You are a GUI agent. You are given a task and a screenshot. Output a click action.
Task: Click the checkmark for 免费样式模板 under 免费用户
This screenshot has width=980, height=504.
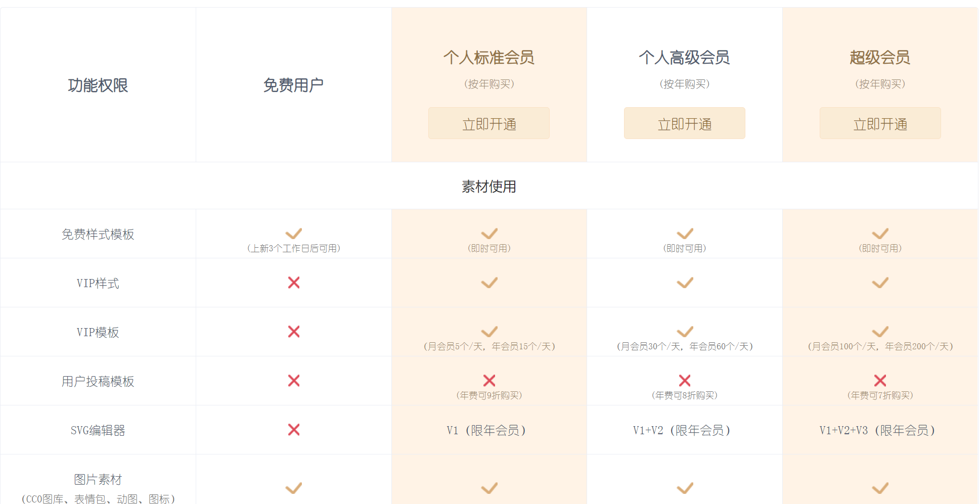[x=294, y=234]
